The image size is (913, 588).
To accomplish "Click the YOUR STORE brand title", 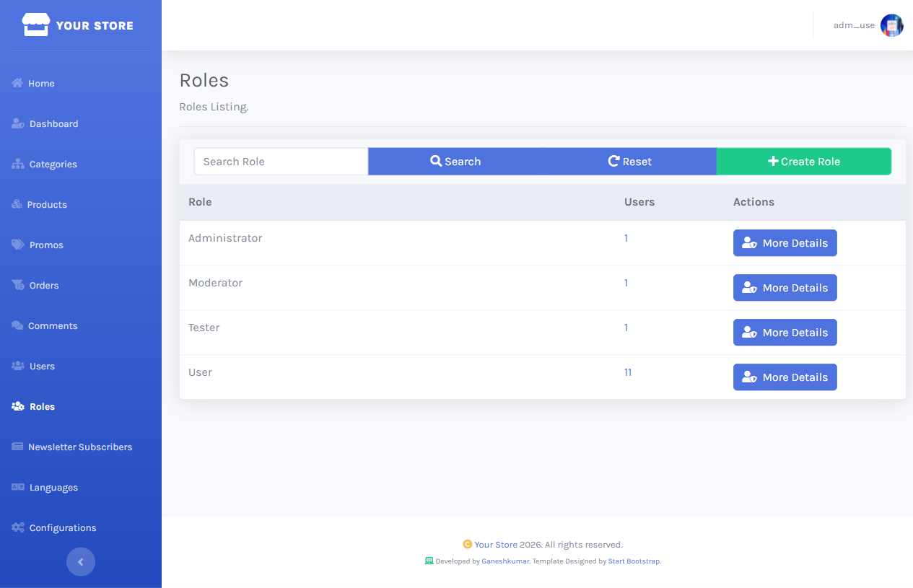I will (95, 25).
